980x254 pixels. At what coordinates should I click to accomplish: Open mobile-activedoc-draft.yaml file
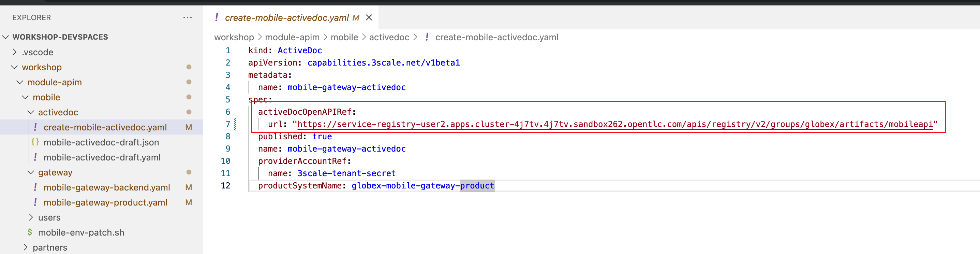click(x=102, y=157)
